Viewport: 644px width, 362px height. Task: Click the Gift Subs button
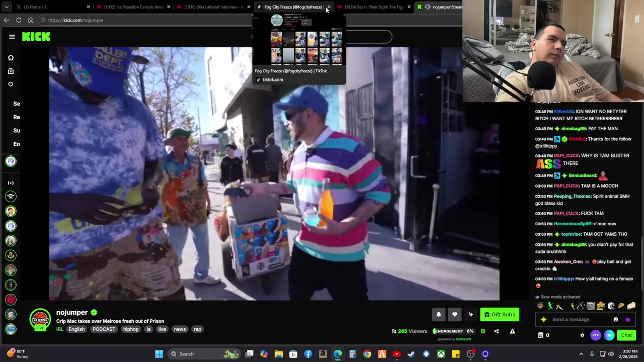500,315
